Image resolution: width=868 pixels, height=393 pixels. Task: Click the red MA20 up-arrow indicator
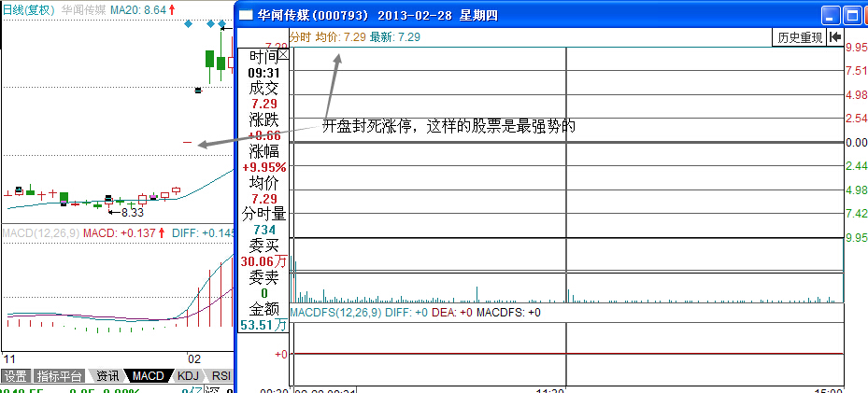[x=172, y=9]
